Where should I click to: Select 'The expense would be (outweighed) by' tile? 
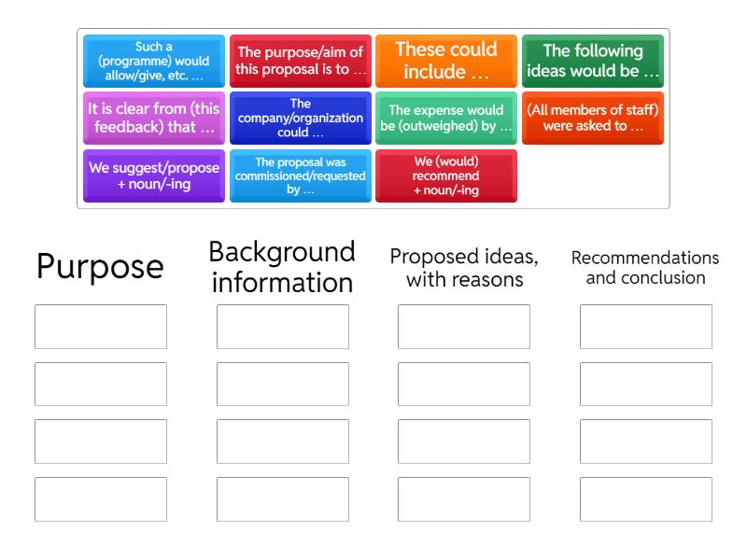445,118
